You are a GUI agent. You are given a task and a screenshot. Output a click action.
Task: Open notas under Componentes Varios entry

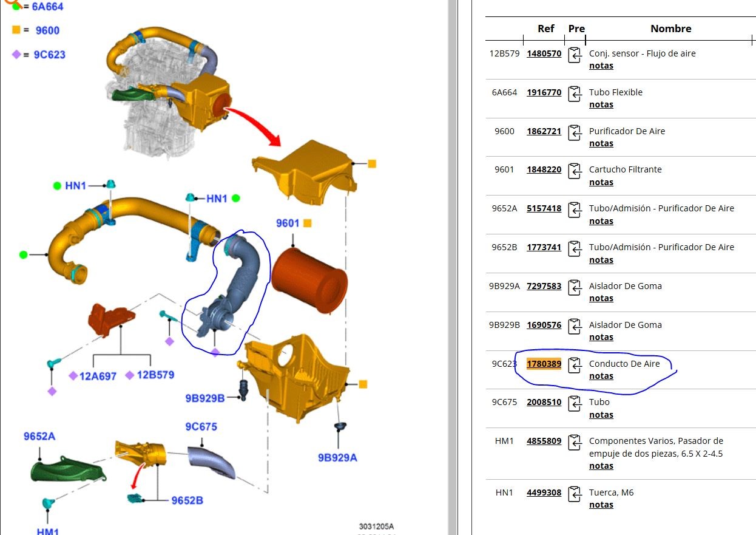tap(601, 466)
